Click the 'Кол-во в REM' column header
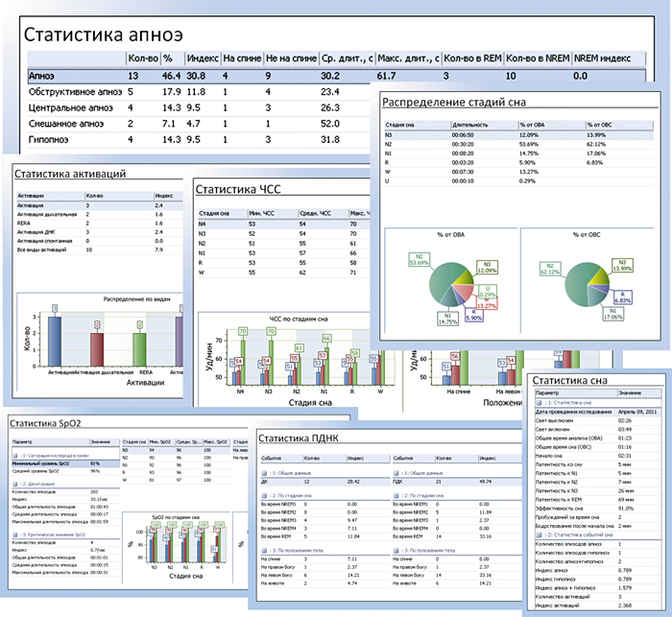The width and height of the screenshot is (672, 617). [x=471, y=59]
